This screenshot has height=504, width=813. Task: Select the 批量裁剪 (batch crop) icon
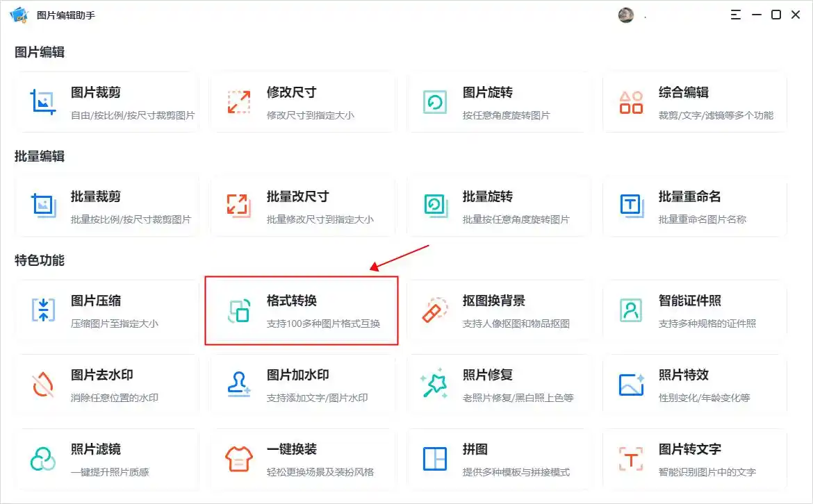[42, 205]
